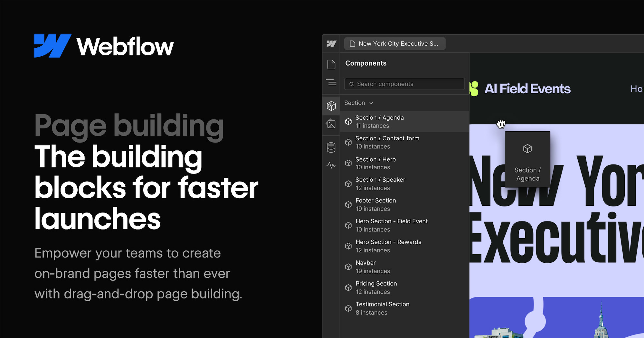Expand the Section category chevron
The image size is (644, 338).
click(371, 103)
